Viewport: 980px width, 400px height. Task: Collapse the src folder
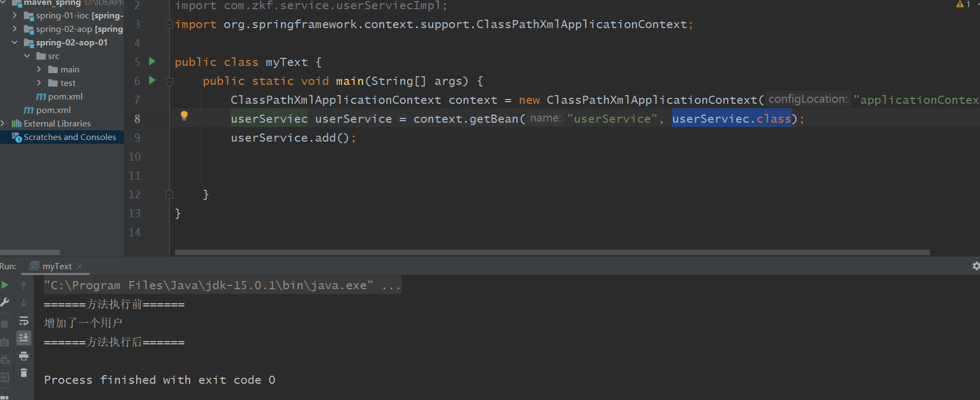[27, 56]
